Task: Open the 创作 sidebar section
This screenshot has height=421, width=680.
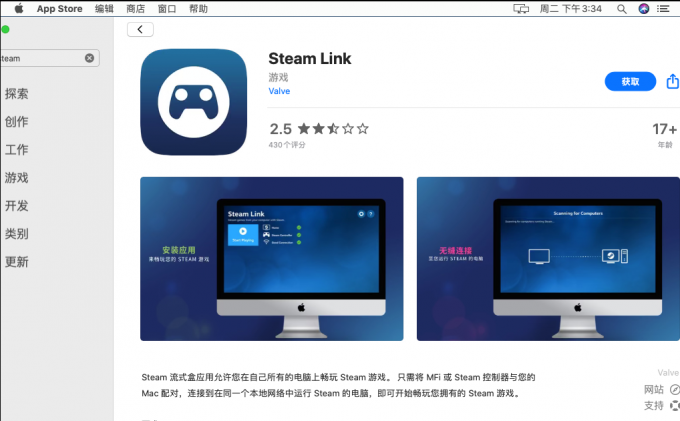Action: tap(16, 122)
